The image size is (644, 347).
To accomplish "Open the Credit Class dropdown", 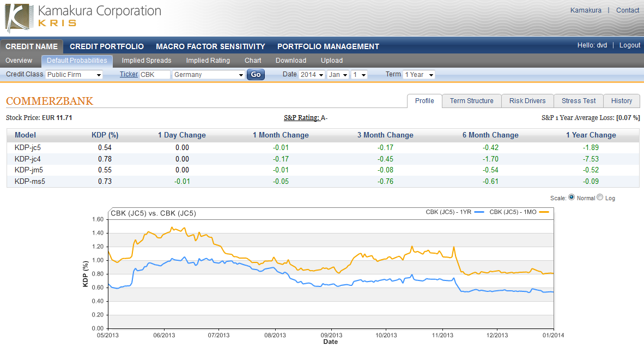I will 74,74.
